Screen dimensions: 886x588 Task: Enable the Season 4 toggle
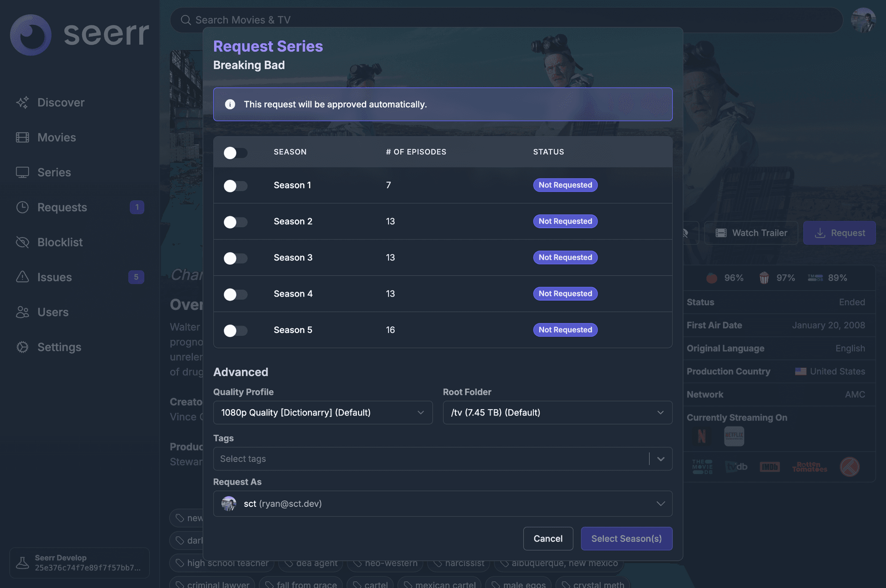coord(235,294)
